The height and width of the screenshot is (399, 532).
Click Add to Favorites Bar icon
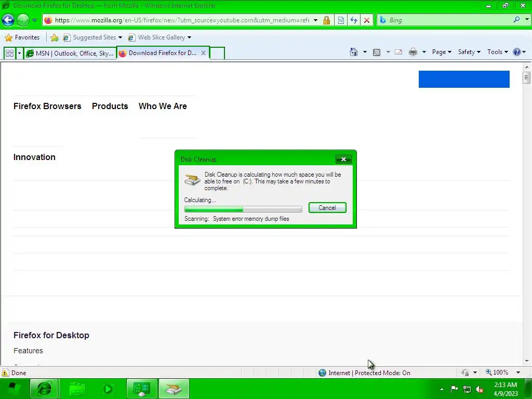54,37
